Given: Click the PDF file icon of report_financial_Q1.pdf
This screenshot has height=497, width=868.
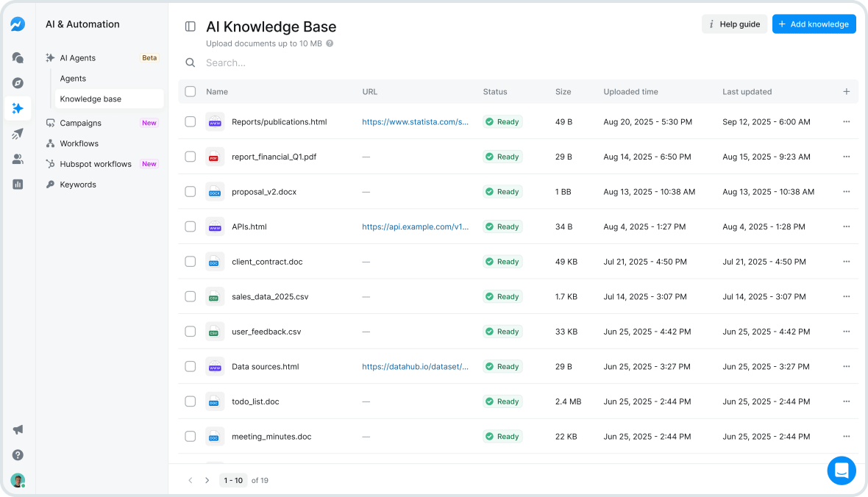Looking at the screenshot, I should point(215,157).
